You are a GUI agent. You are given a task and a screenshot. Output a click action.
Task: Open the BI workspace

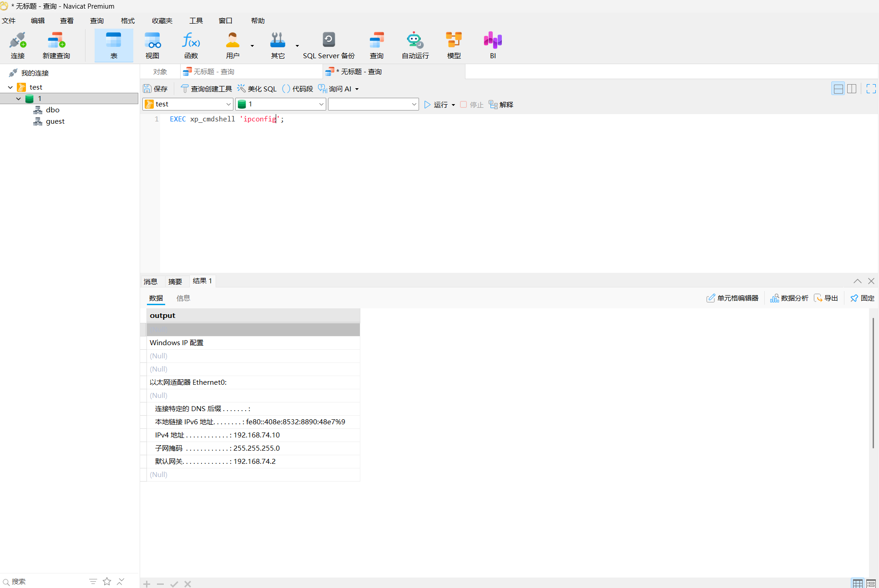pos(492,45)
